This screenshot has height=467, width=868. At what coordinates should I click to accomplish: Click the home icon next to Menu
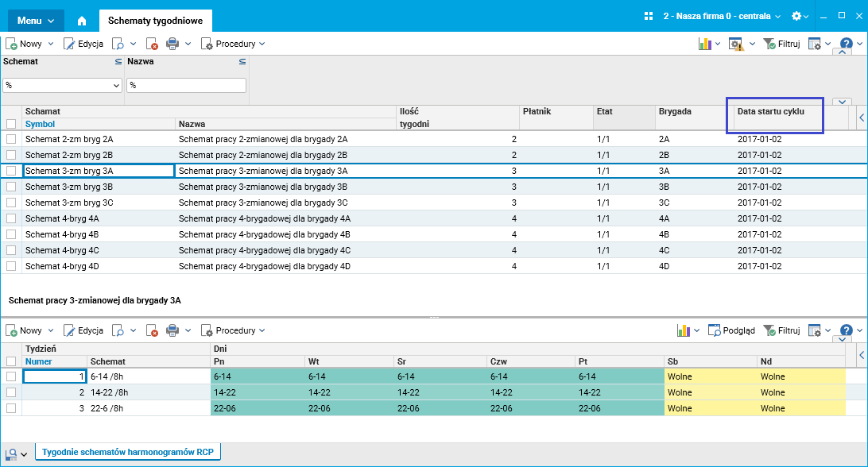(x=81, y=21)
